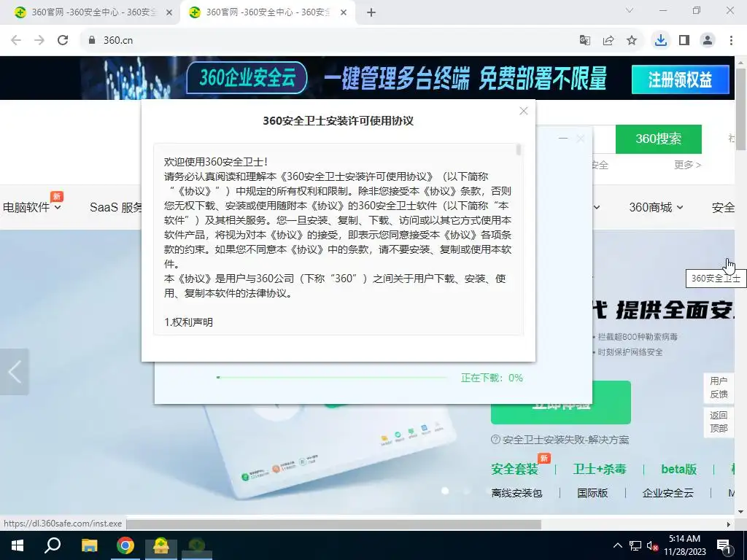Open the tab search chevron
Image resolution: width=747 pixels, height=560 pixels.
(x=630, y=10)
